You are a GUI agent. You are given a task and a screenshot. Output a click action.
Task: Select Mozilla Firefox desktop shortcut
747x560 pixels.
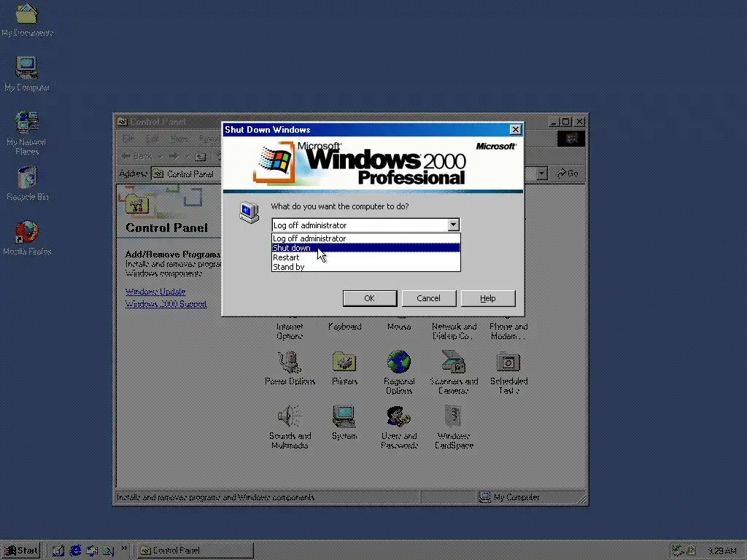pos(27,238)
